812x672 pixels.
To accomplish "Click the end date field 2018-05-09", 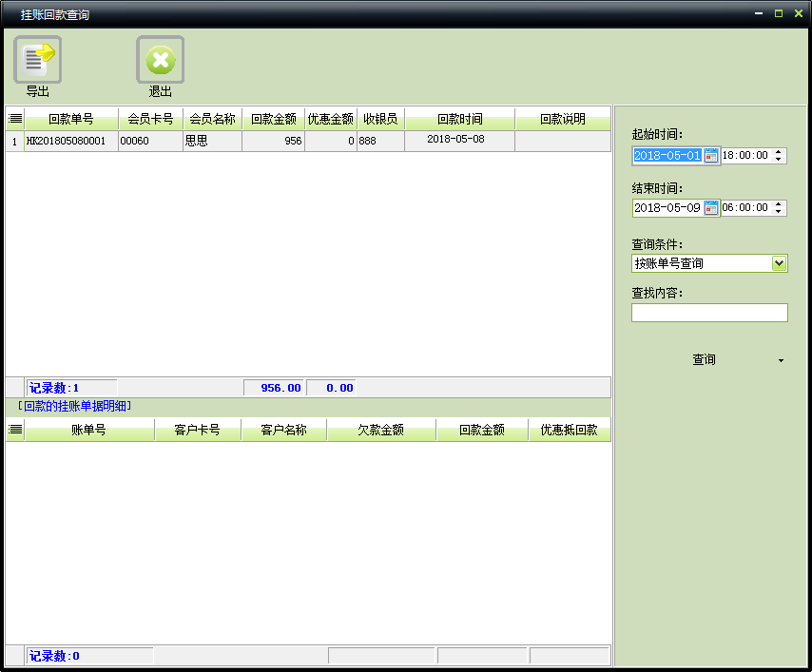I will point(667,207).
